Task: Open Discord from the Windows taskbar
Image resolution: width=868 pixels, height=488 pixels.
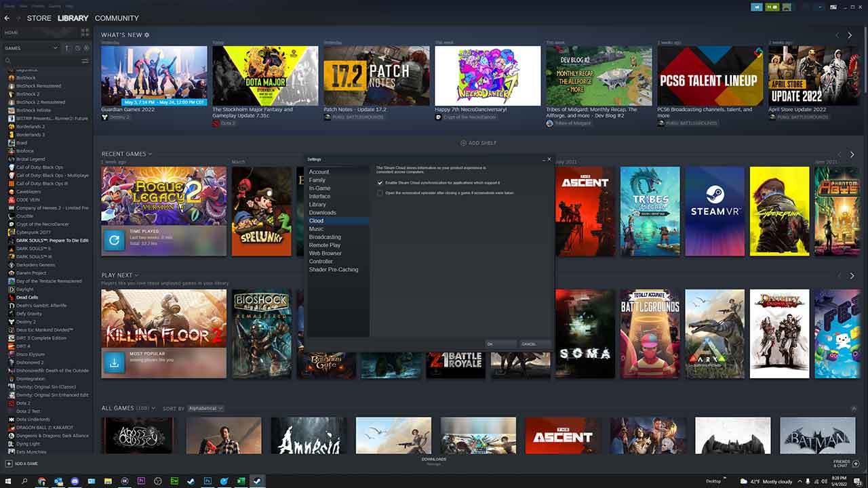Action: pos(75,481)
